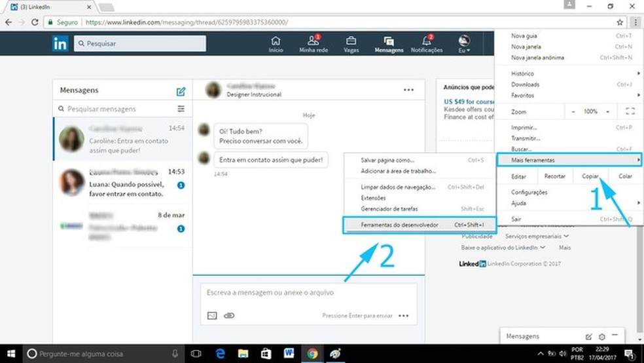Click Recortar in the edit row
The image size is (644, 363).
[554, 176]
